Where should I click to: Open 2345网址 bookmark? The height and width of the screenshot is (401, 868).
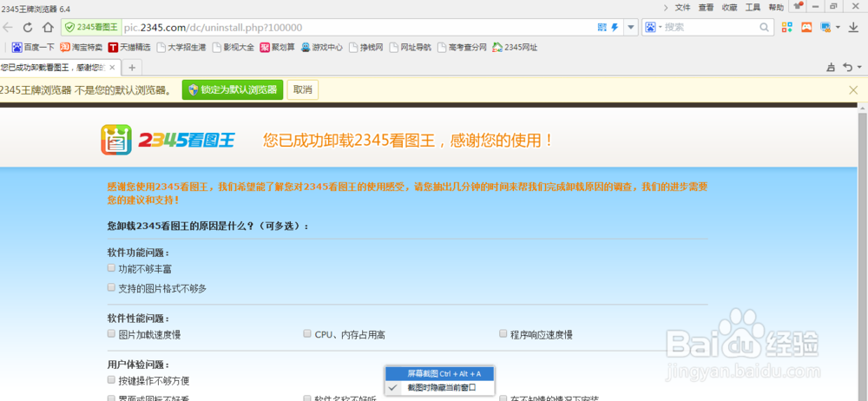coord(515,48)
